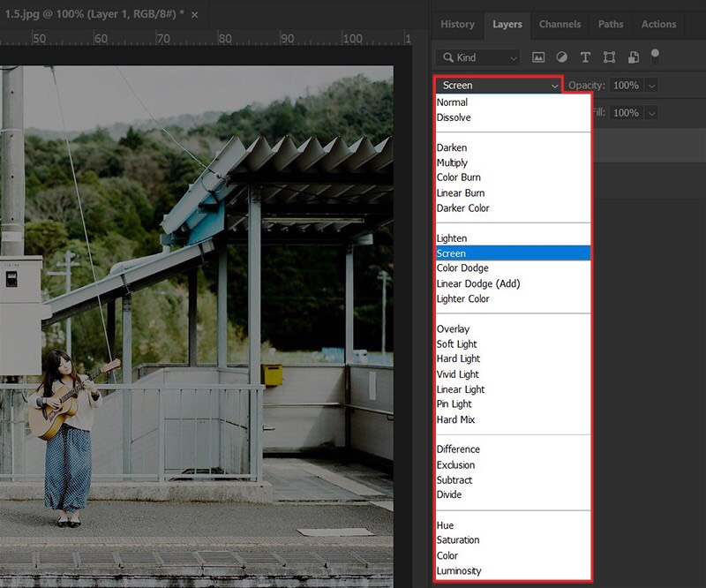Choose Normal blend mode

click(514, 102)
